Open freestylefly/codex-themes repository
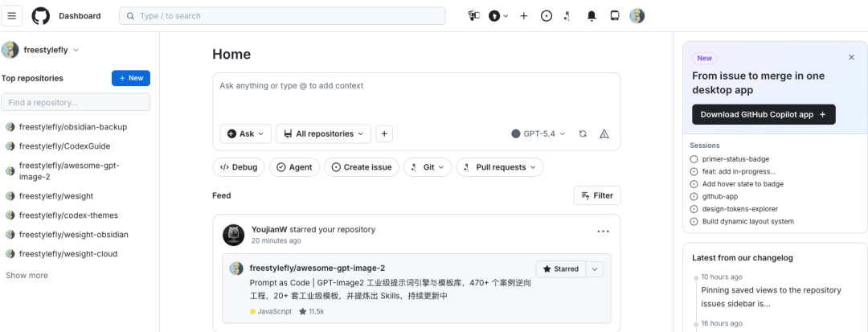 (x=68, y=215)
